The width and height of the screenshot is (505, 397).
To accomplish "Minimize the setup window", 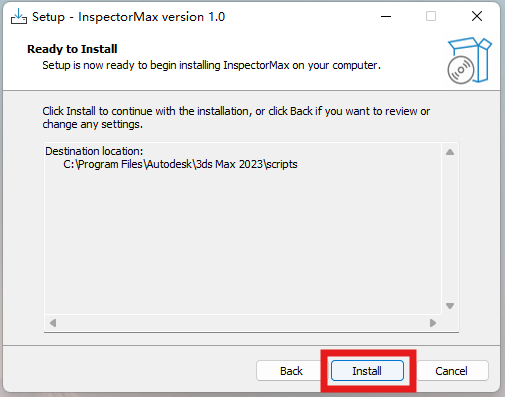I will tap(386, 16).
